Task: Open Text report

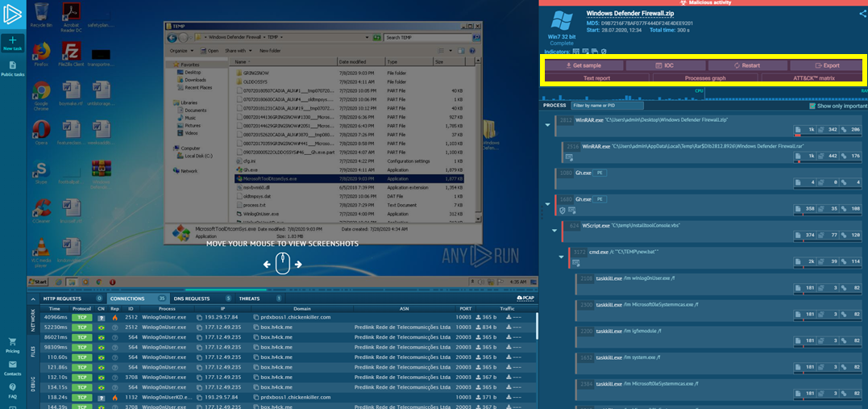Action: (x=596, y=78)
